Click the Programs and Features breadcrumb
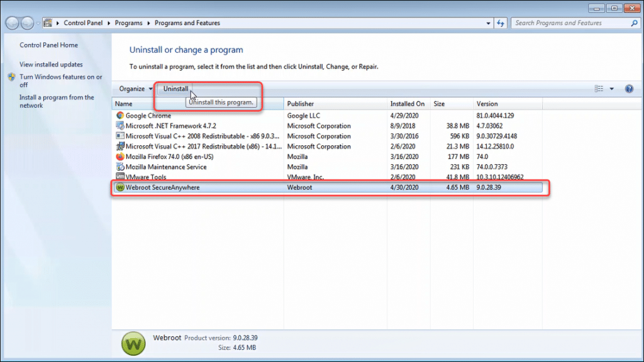Viewport: 644px width, 362px height. pyautogui.click(x=187, y=23)
